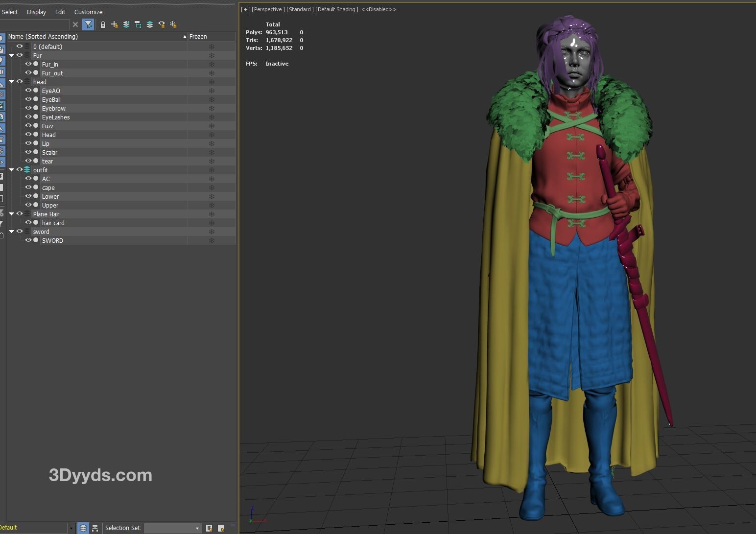Toggle visibility of the SWORD object
The width and height of the screenshot is (756, 534).
pyautogui.click(x=28, y=240)
